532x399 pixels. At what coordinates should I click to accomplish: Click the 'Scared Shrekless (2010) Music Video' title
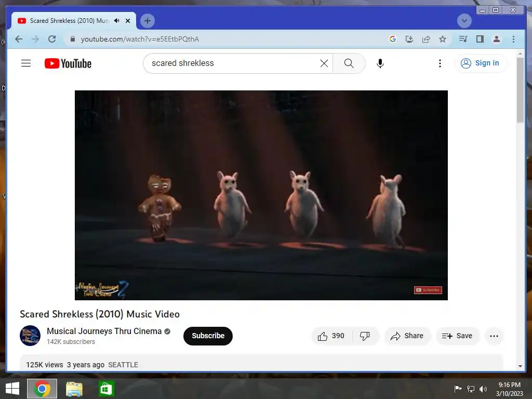[x=100, y=314]
